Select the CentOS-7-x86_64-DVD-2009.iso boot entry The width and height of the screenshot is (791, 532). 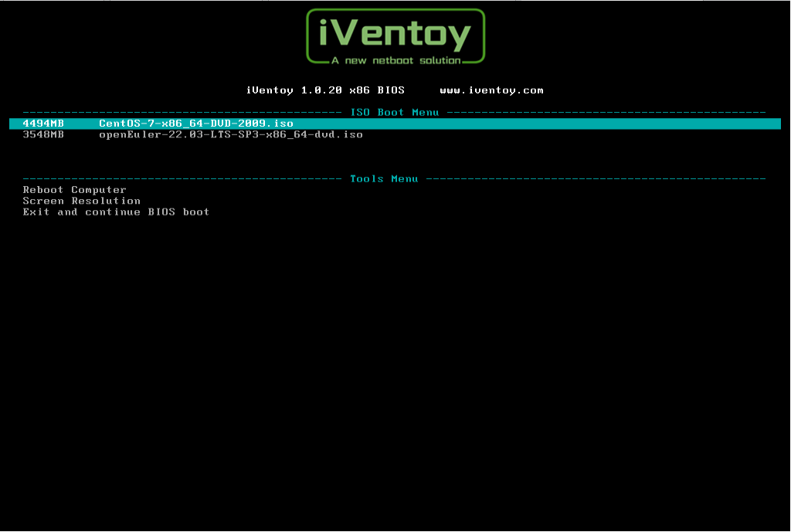[395, 124]
